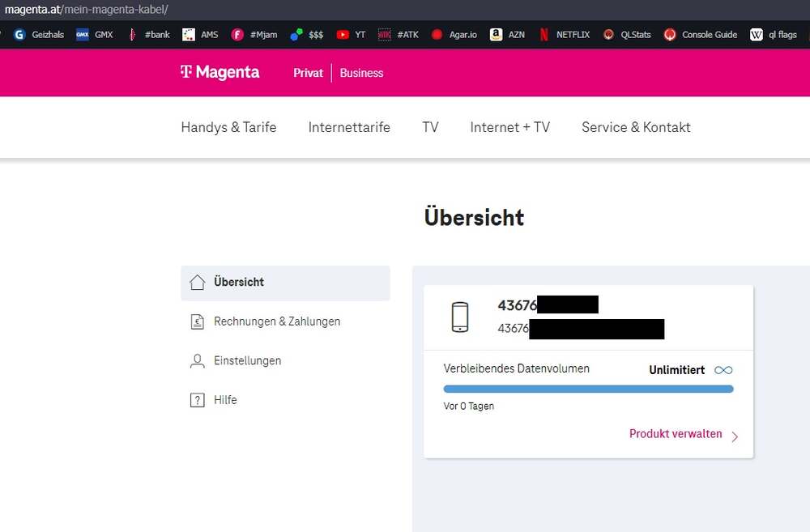This screenshot has height=532, width=810.
Task: Click the Verbleibendes Datenvolumen label
Action: tap(516, 368)
